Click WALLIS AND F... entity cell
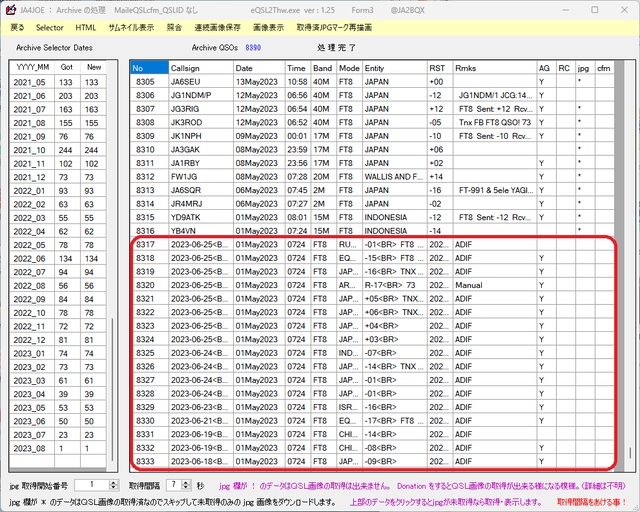 [394, 176]
